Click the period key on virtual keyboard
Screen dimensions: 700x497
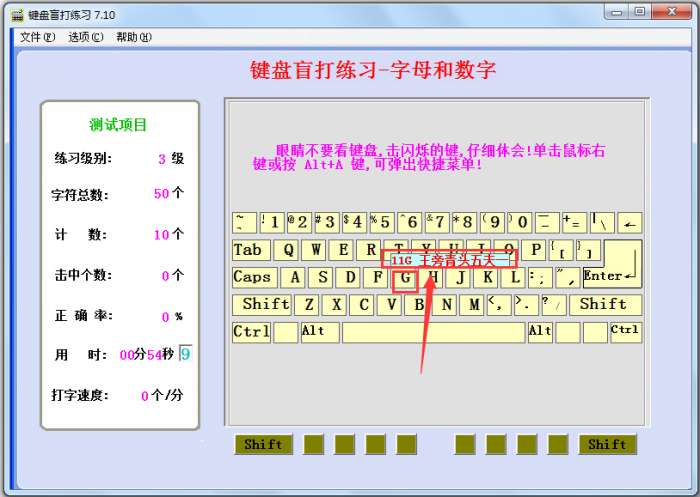(526, 305)
